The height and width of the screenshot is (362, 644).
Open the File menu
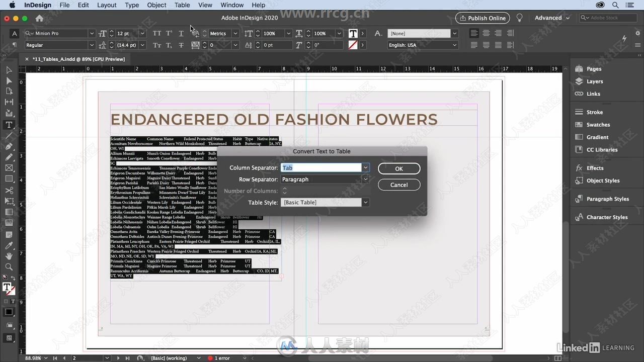click(64, 5)
